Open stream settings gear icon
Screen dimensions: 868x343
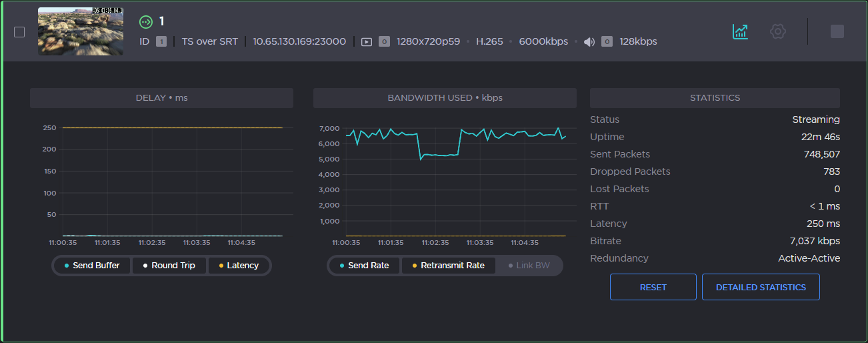click(777, 31)
